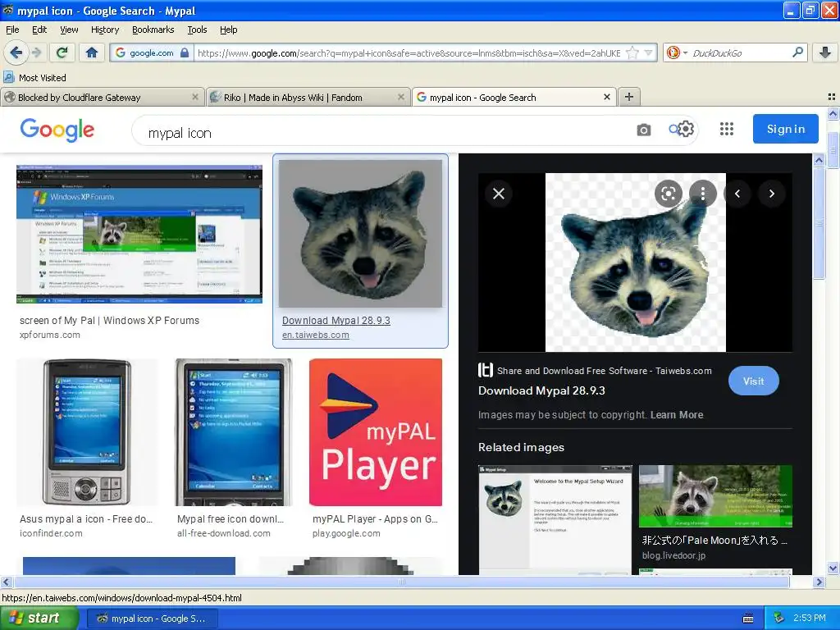Select the raccoon Download Mypal result thumbnail

(360, 234)
